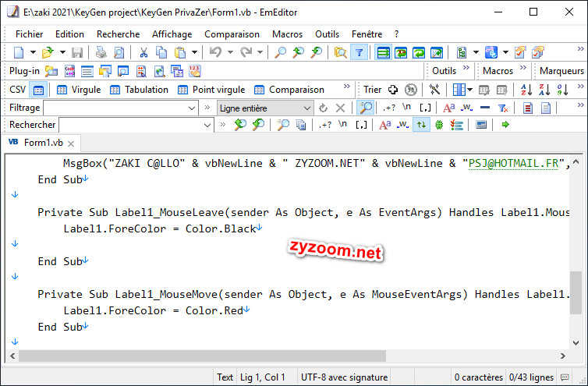Viewport: 588px width, 386px height.
Task: Switch to Virgule CSV mode
Action: pos(79,90)
